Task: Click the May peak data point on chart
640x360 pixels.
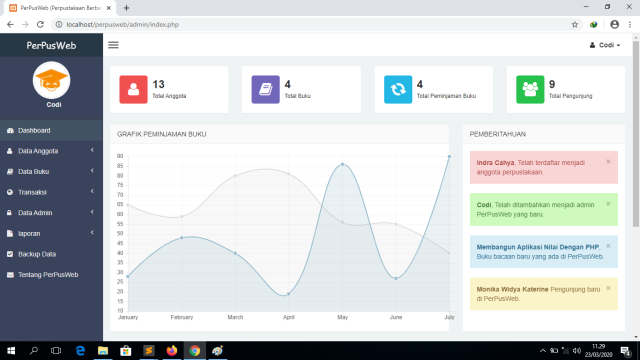Action: pyautogui.click(x=342, y=164)
